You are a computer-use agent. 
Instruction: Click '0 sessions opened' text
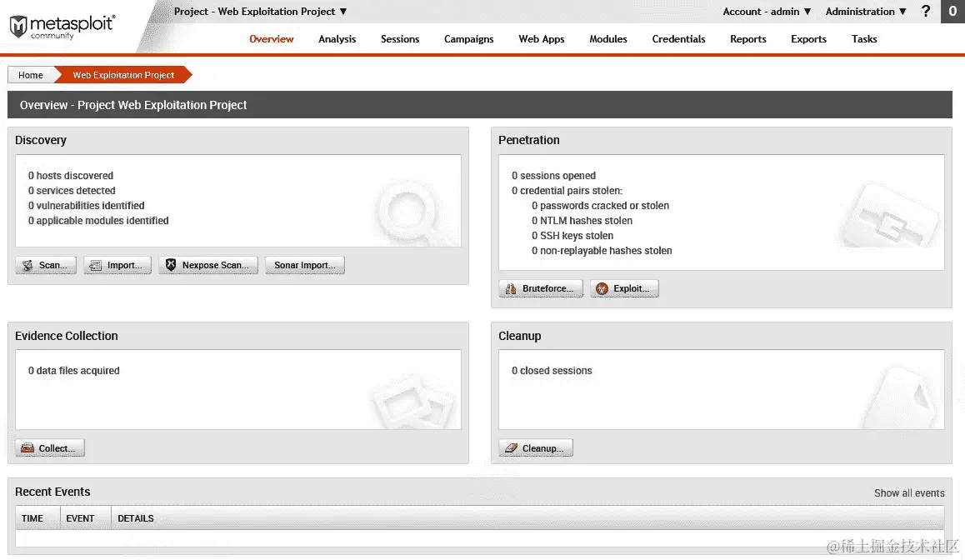554,175
